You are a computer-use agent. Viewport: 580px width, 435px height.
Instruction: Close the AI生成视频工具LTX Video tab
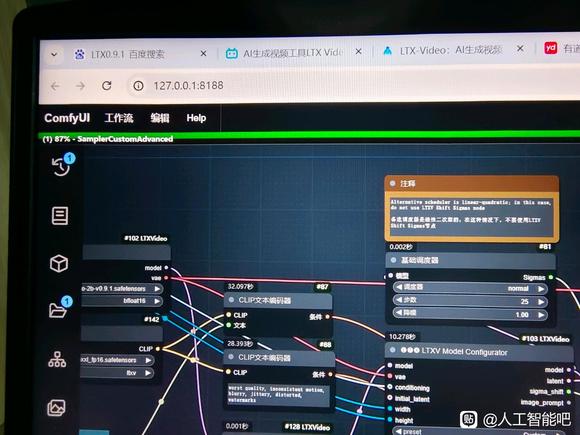(358, 51)
